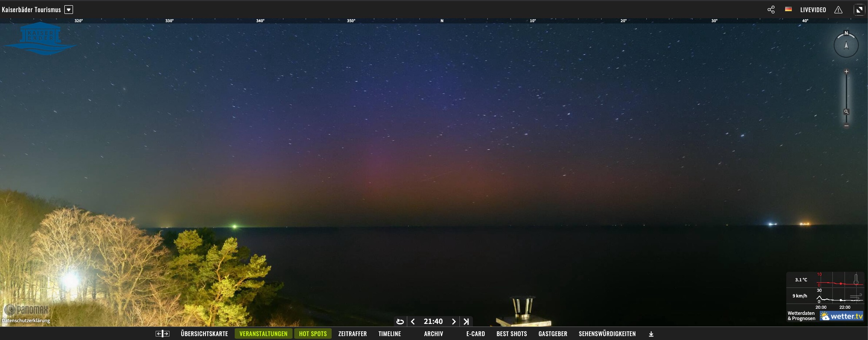Click the zoom slider magnifier handle
The height and width of the screenshot is (340, 868).
pos(846,112)
